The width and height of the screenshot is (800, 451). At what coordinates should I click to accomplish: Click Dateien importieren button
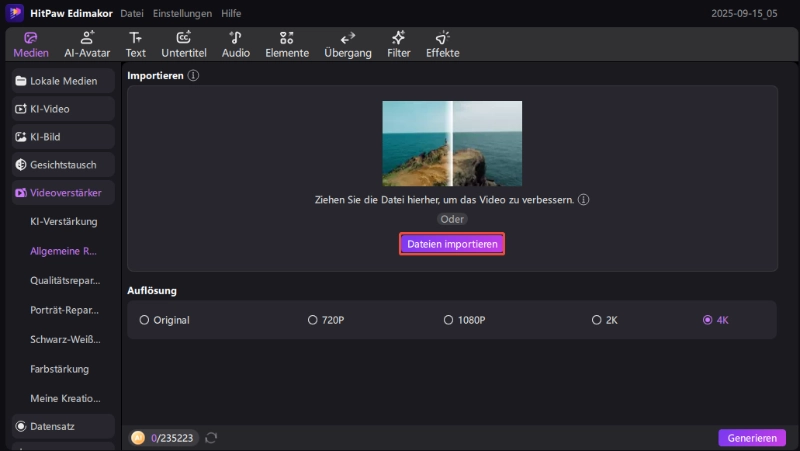click(x=452, y=244)
